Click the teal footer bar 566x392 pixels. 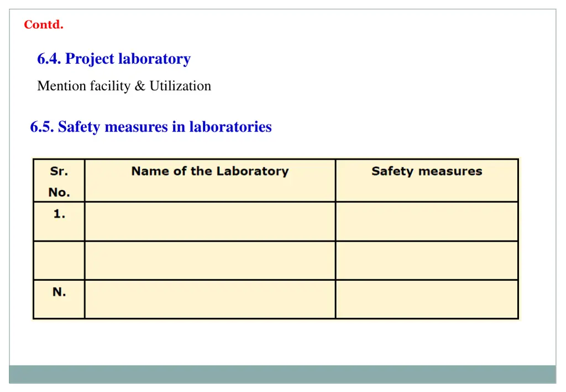coord(282,374)
